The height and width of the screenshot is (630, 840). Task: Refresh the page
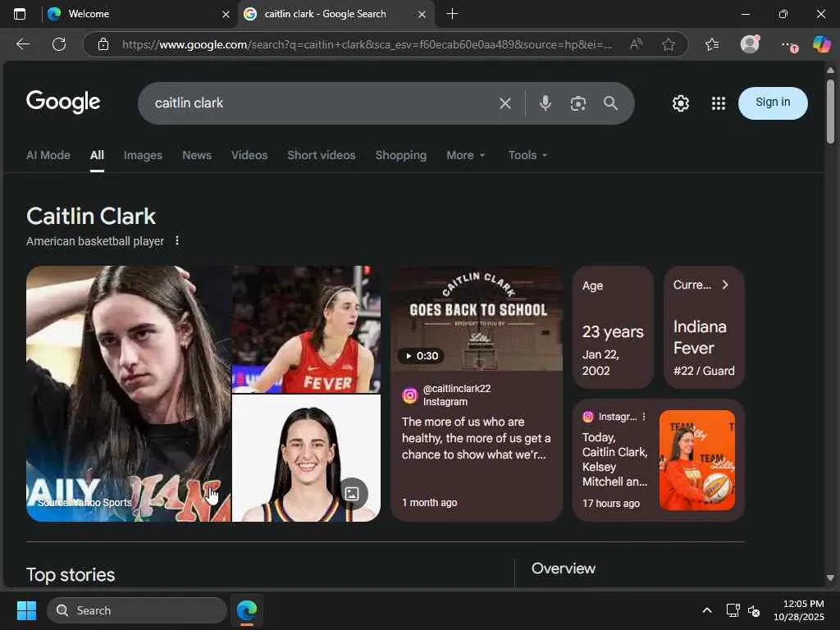click(x=59, y=44)
